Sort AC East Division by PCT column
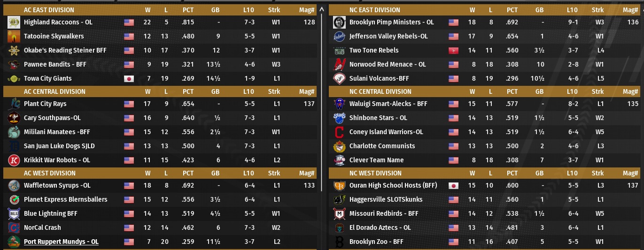 (188, 10)
